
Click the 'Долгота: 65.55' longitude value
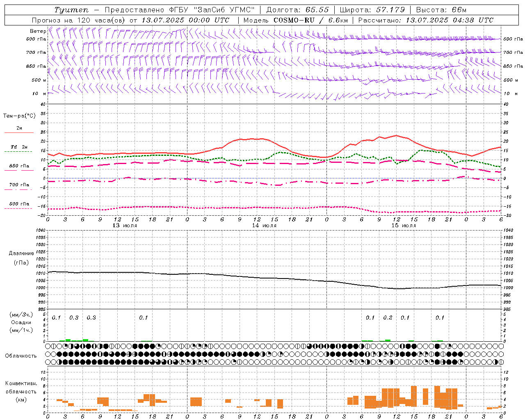(x=297, y=10)
